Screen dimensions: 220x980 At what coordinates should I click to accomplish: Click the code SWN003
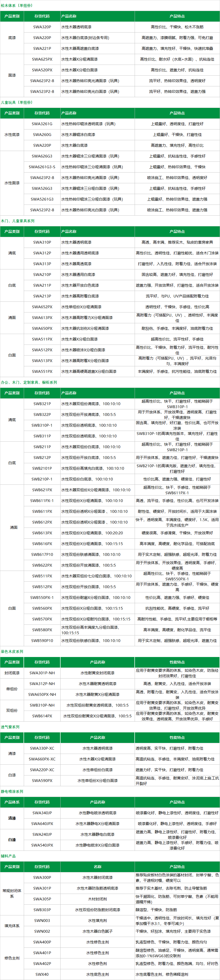click(x=42, y=921)
